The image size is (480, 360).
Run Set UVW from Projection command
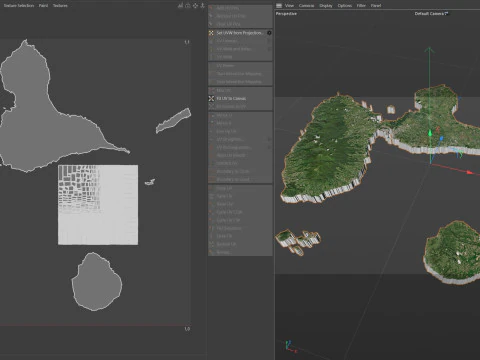point(239,33)
